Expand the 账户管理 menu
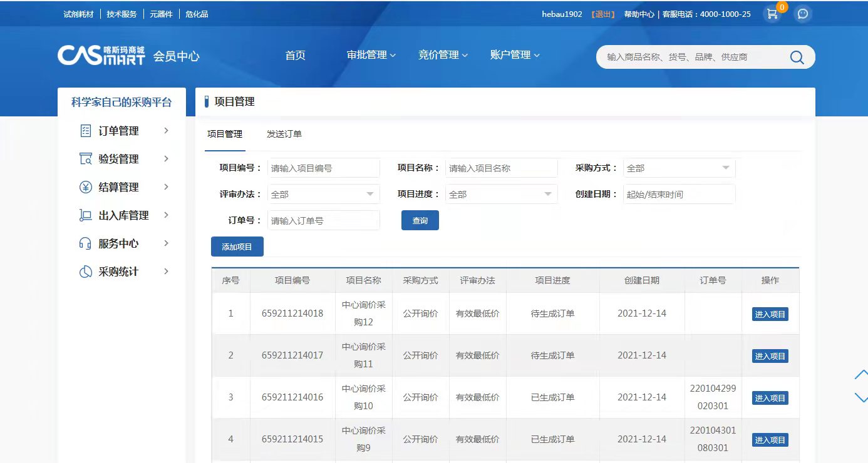 pos(514,55)
